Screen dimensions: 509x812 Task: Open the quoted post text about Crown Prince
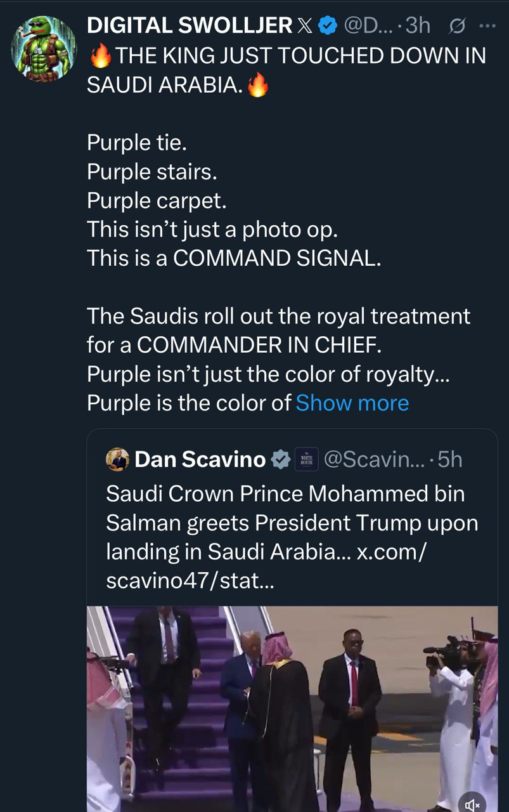pos(285,507)
